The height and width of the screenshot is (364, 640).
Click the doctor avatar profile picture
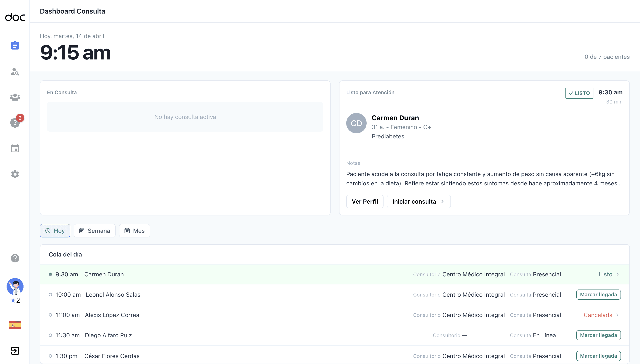[15, 287]
